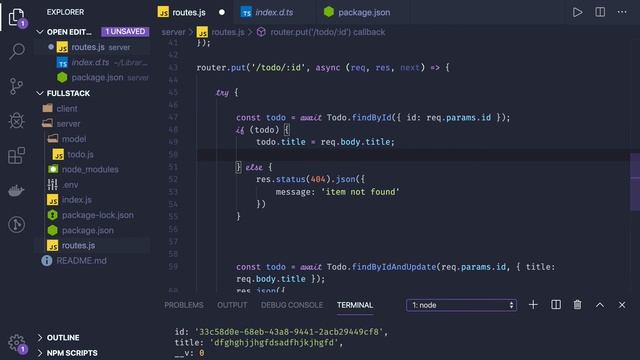Image resolution: width=640 pixels, height=360 pixels.
Task: Click 'routes.js' in the breadcrumb
Action: 227,32
